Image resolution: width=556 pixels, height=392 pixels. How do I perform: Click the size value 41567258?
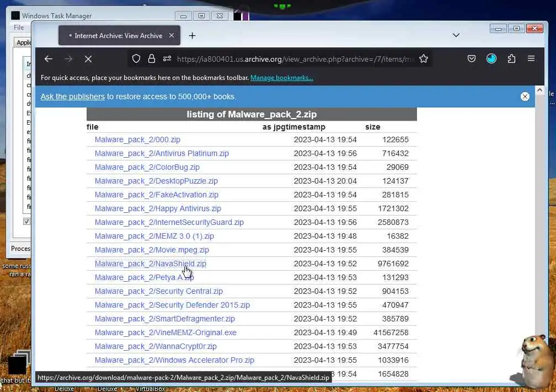click(x=391, y=333)
